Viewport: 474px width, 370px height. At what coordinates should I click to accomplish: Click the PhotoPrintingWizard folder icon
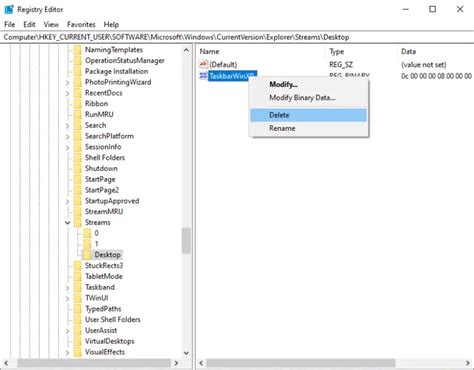[78, 82]
